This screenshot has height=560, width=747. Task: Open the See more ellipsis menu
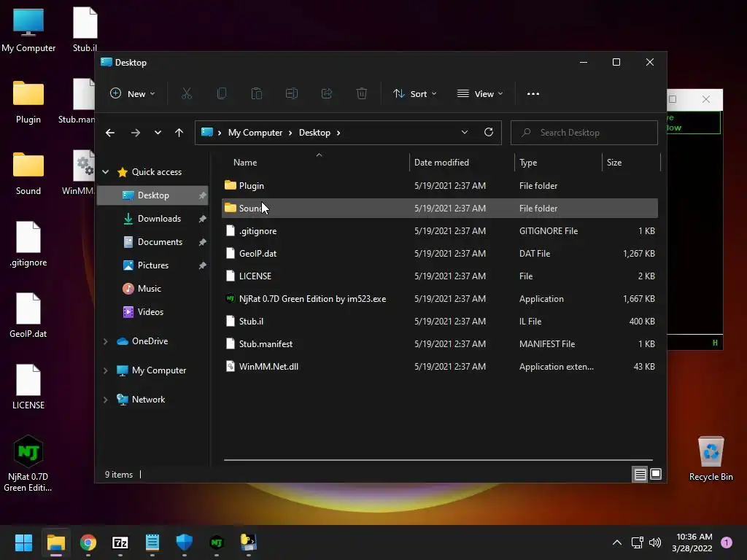click(533, 94)
